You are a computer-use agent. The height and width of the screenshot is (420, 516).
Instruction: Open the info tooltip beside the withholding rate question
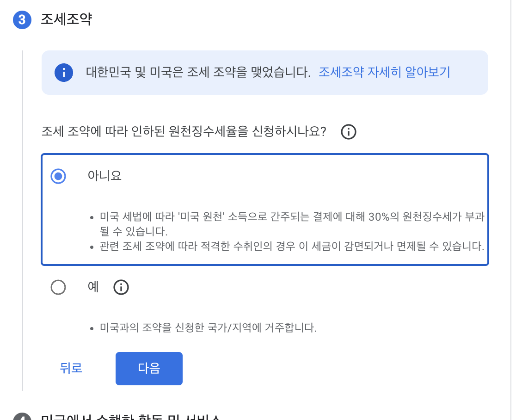349,132
